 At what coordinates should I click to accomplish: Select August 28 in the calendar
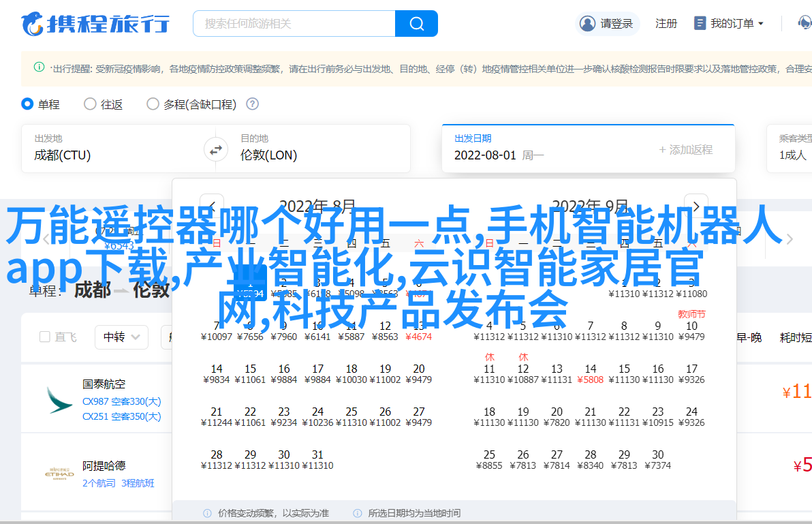[x=217, y=460]
